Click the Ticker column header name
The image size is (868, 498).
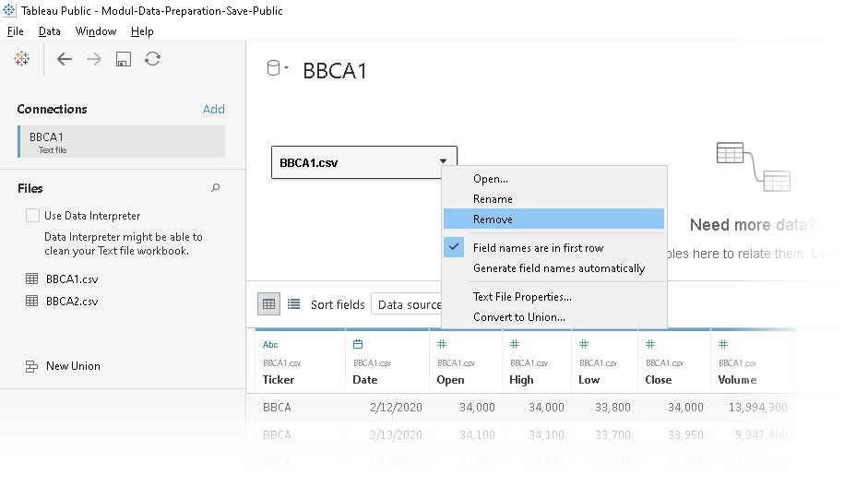click(x=279, y=380)
